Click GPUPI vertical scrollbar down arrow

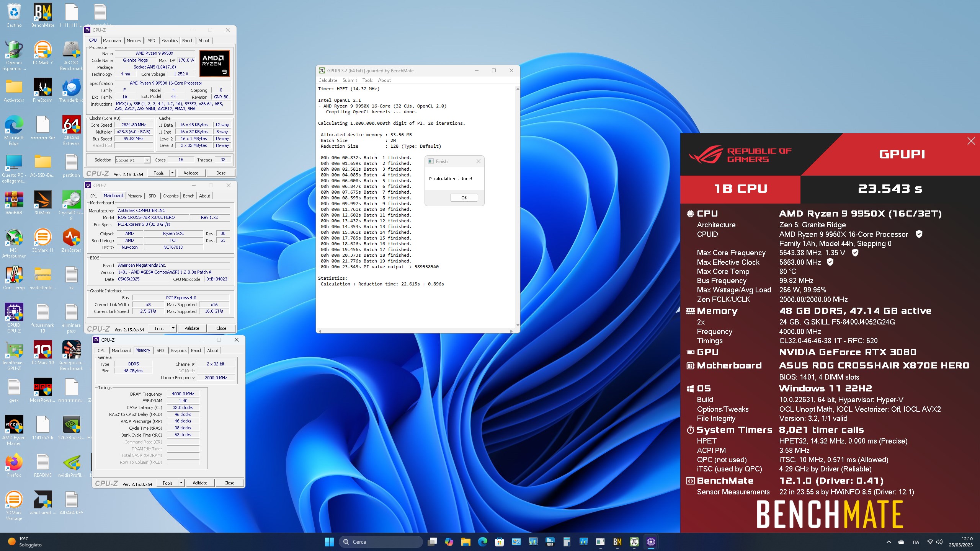pyautogui.click(x=518, y=325)
